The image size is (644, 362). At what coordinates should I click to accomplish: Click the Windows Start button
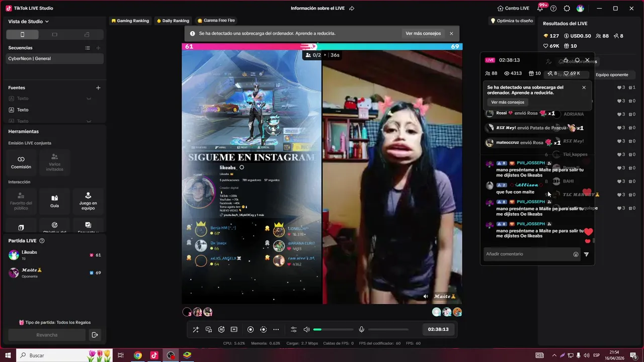click(8, 355)
